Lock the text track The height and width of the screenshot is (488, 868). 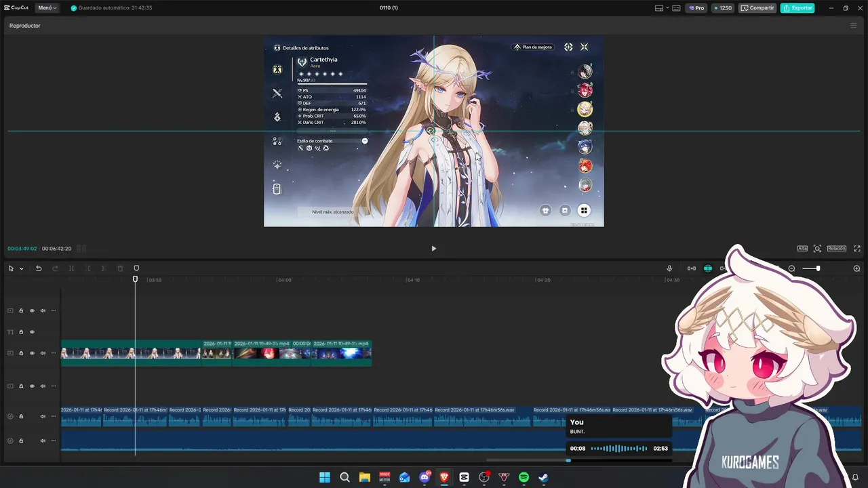21,332
